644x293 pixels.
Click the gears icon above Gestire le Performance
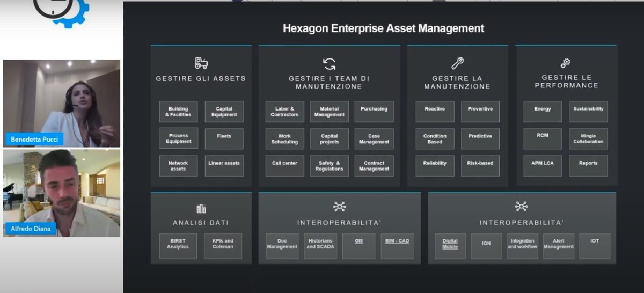click(x=566, y=63)
